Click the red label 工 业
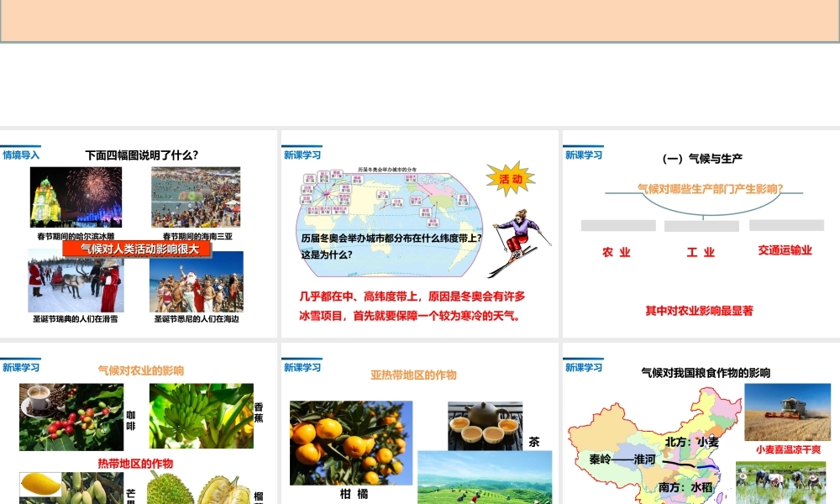840x504 pixels. pyautogui.click(x=701, y=252)
